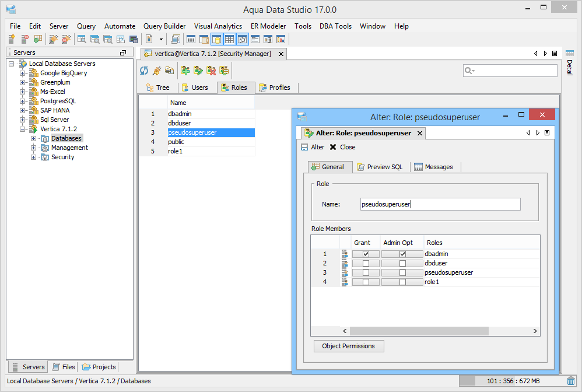Click the bar chart window icon in main toolbar
582x392 pixels.
click(x=281, y=39)
